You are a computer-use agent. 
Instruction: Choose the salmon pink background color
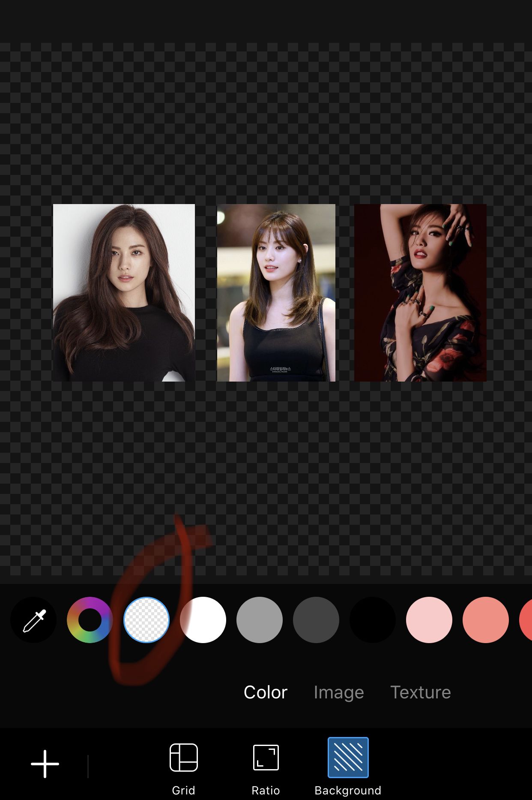click(x=486, y=620)
